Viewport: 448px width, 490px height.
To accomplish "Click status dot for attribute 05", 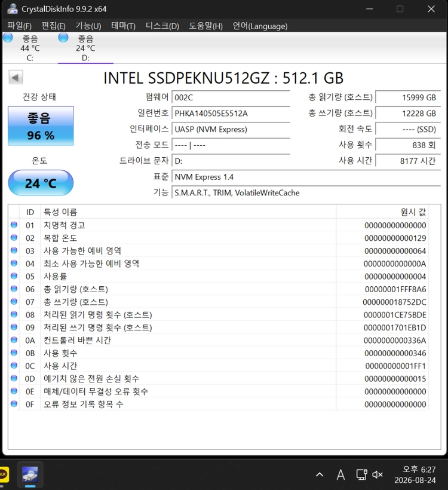I will pos(14,276).
